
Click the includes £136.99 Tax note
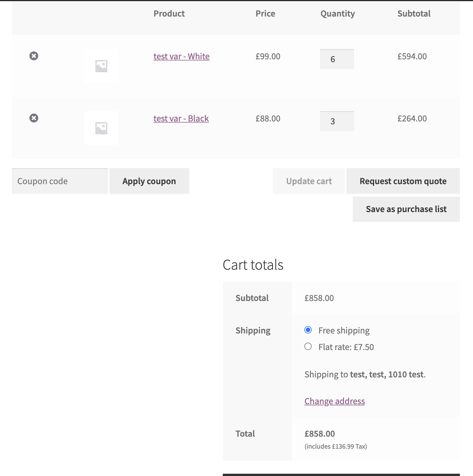click(x=336, y=446)
